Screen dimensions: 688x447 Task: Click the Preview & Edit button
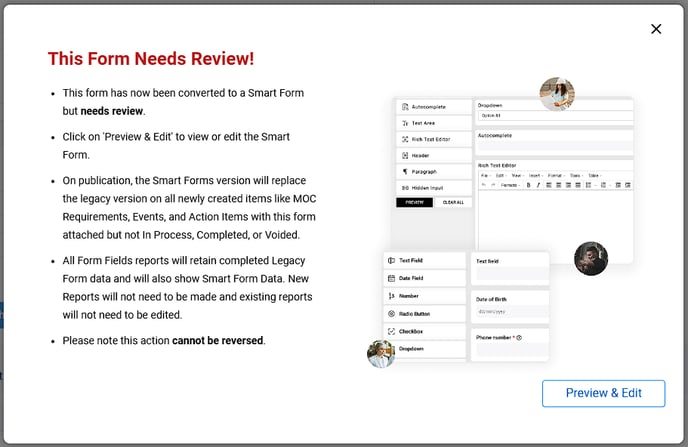(603, 393)
